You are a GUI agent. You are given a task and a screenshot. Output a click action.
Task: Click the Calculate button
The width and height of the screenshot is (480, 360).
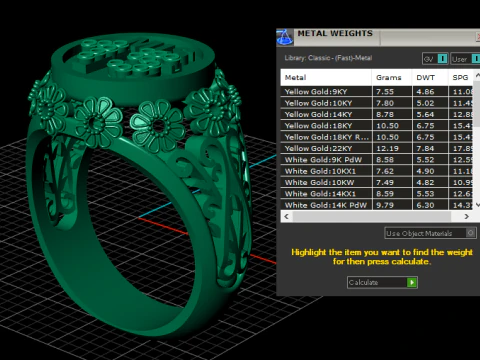coord(382,282)
